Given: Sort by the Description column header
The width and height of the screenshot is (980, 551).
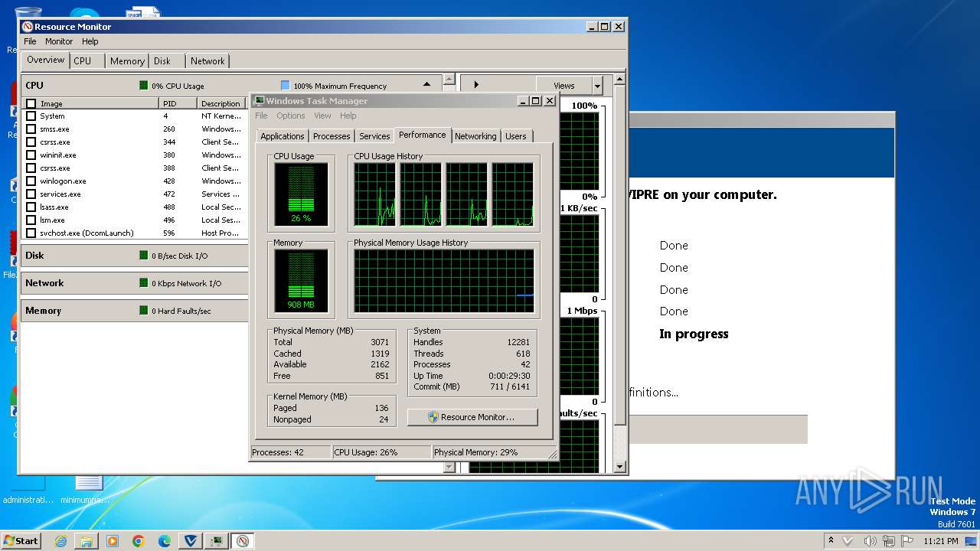Looking at the screenshot, I should point(221,103).
